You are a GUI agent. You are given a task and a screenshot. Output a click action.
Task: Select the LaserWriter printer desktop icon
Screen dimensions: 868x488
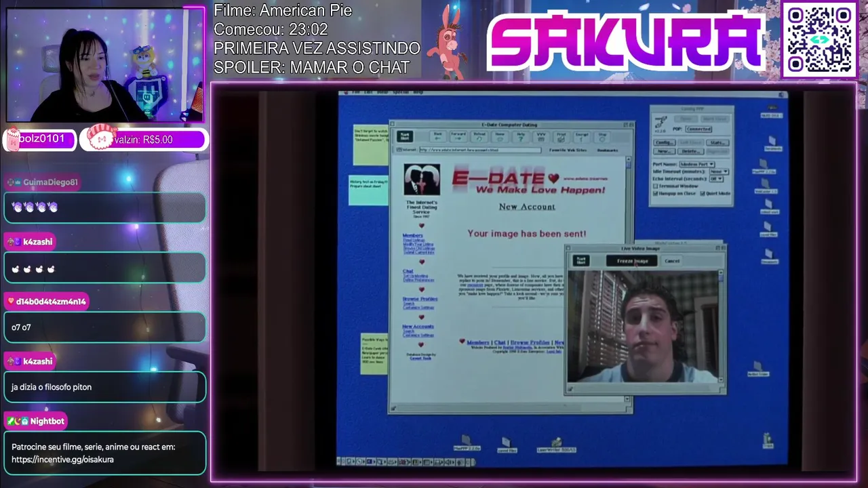point(557,445)
